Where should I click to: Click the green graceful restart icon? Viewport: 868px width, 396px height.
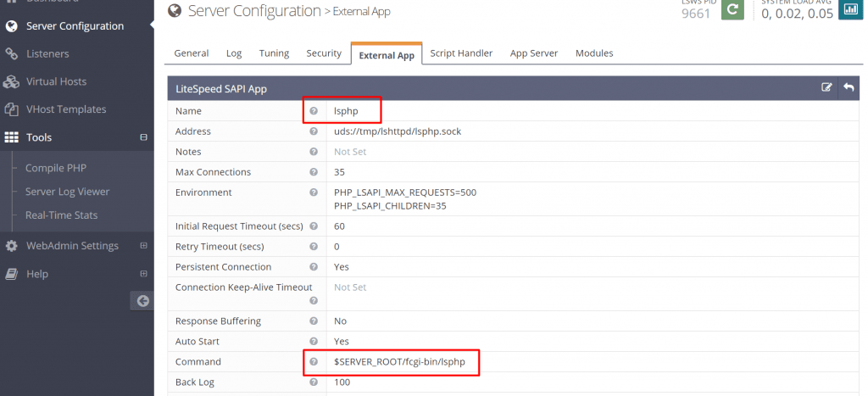click(732, 9)
